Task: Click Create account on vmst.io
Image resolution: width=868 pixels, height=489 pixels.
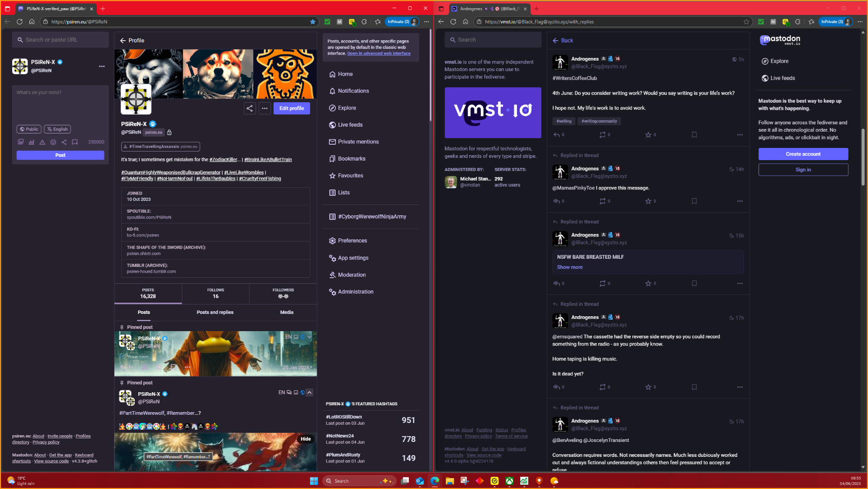Action: tap(803, 154)
